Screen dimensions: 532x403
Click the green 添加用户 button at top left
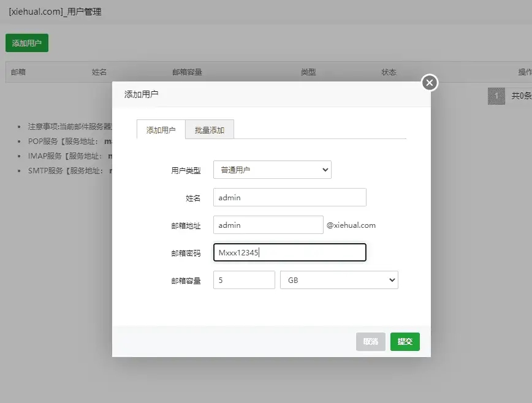click(26, 43)
